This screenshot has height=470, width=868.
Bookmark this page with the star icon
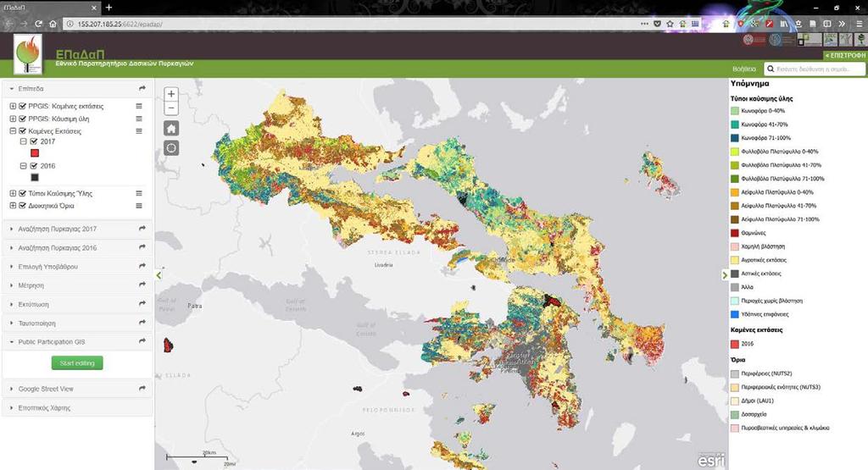(x=670, y=24)
